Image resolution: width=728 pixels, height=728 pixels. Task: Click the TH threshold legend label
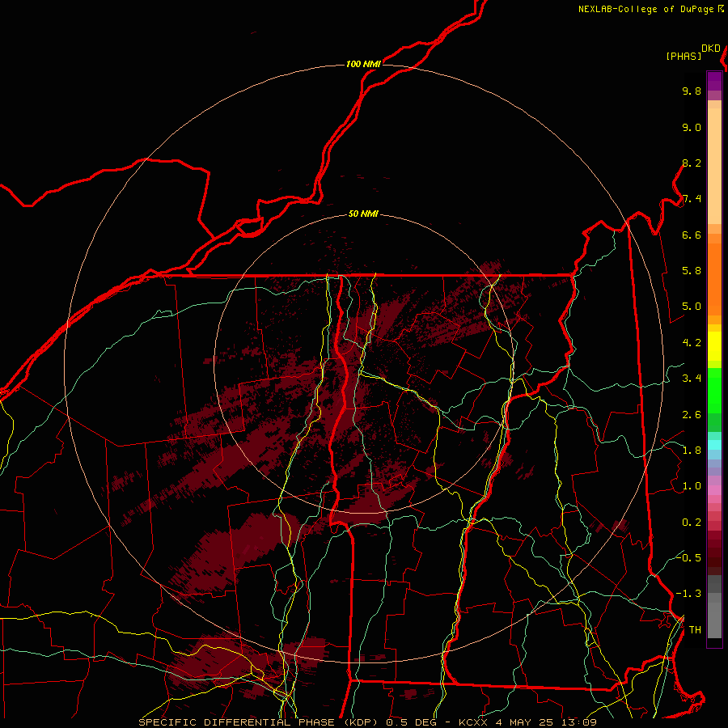[x=695, y=630]
